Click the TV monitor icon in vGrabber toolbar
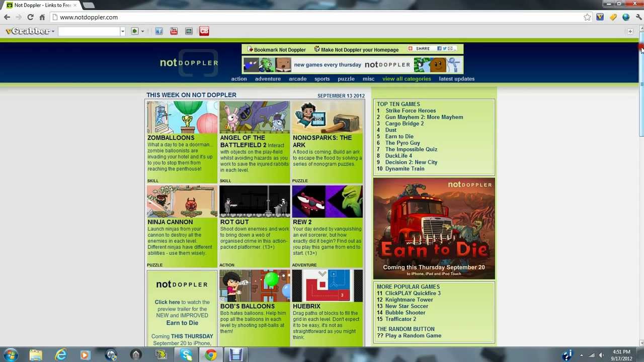644x362 pixels. (189, 31)
